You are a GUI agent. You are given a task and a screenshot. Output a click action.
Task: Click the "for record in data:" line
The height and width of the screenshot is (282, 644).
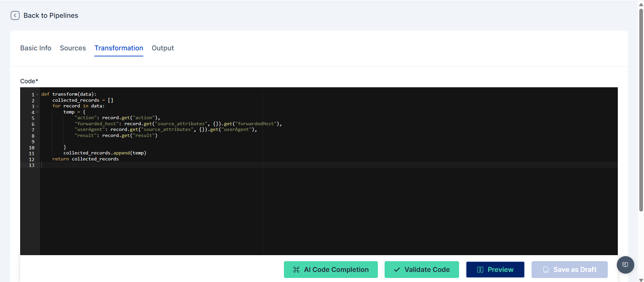click(79, 106)
